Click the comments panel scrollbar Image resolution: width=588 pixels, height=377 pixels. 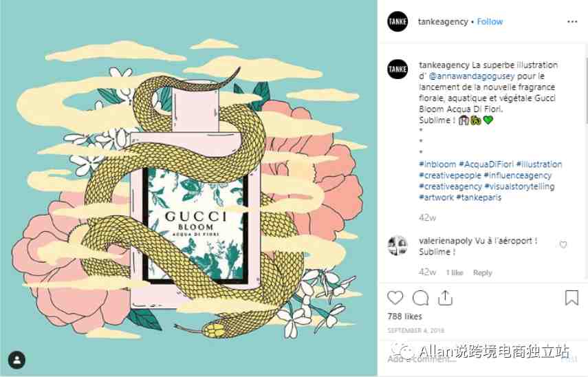pyautogui.click(x=586, y=90)
